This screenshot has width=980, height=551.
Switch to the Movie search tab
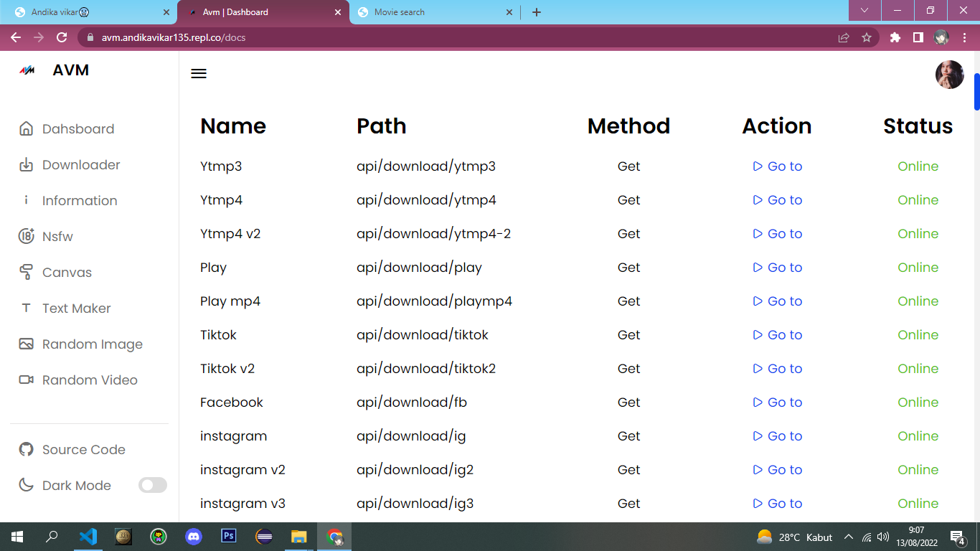(x=434, y=12)
